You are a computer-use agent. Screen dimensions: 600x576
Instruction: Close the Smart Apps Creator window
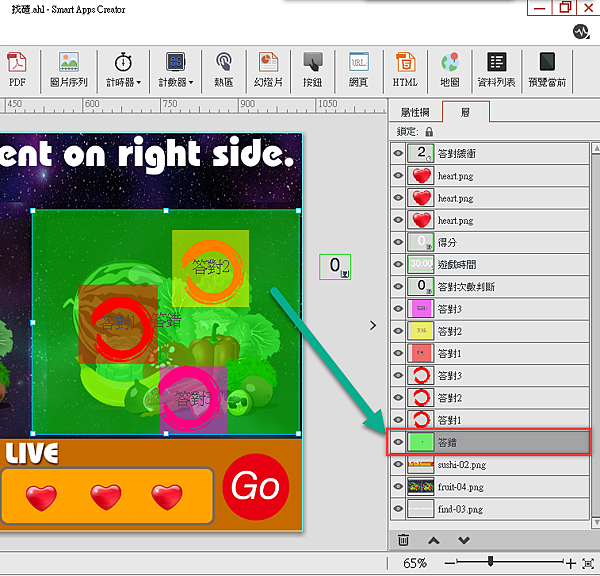pos(589,8)
